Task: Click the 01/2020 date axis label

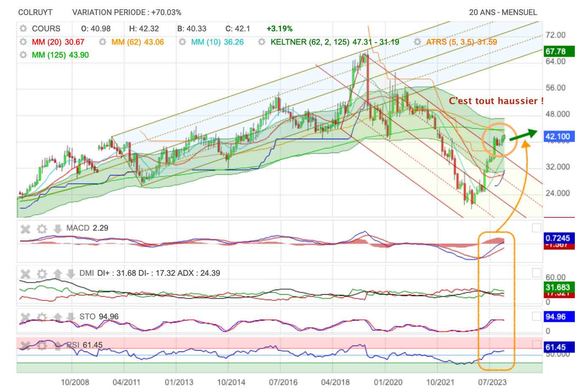Action: click(x=388, y=382)
